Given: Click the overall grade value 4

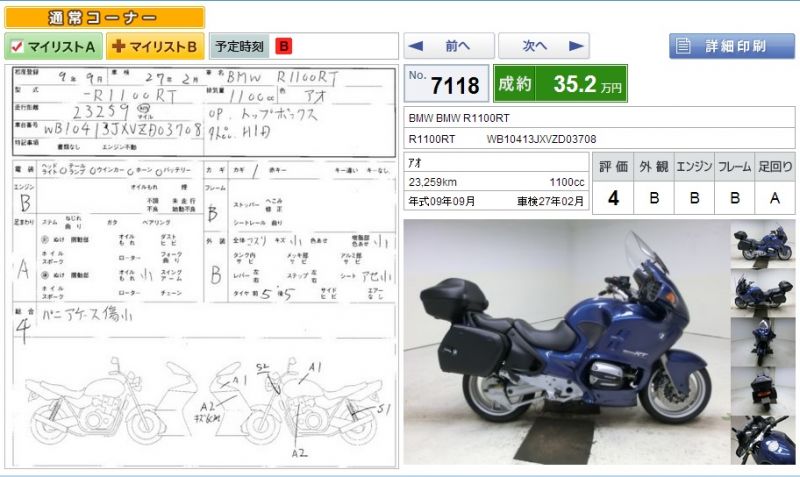Looking at the screenshot, I should (613, 198).
